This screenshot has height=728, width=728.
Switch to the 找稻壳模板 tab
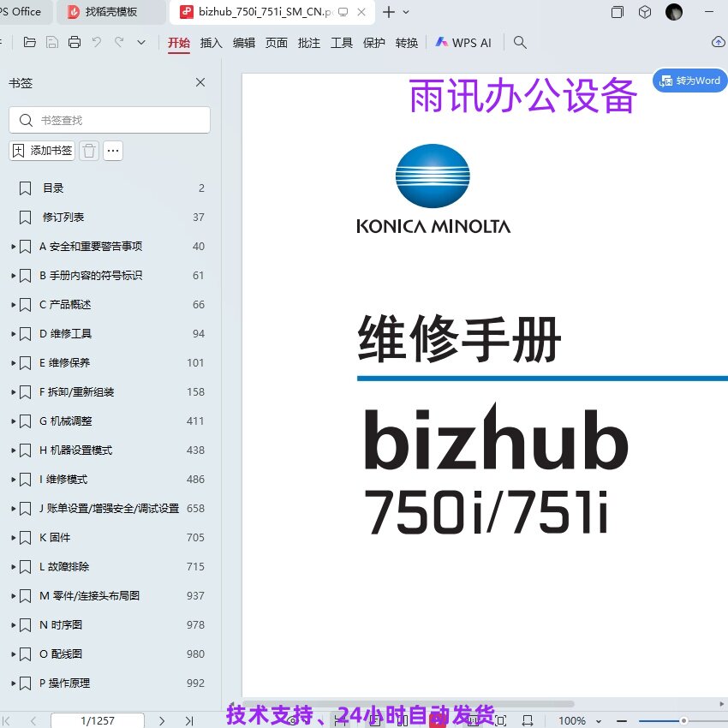[x=110, y=12]
